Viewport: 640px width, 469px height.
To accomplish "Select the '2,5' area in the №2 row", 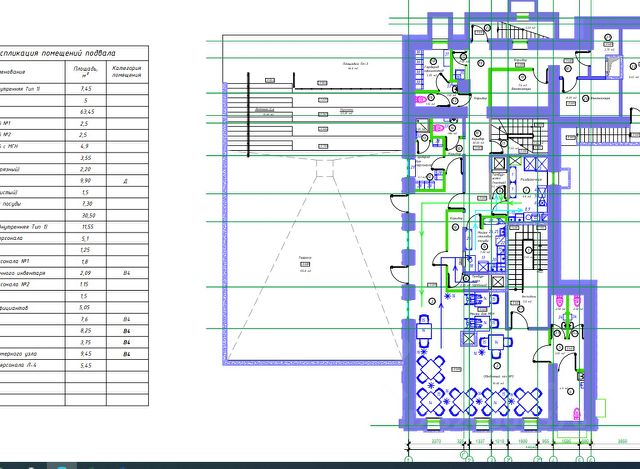I will pos(84,135).
